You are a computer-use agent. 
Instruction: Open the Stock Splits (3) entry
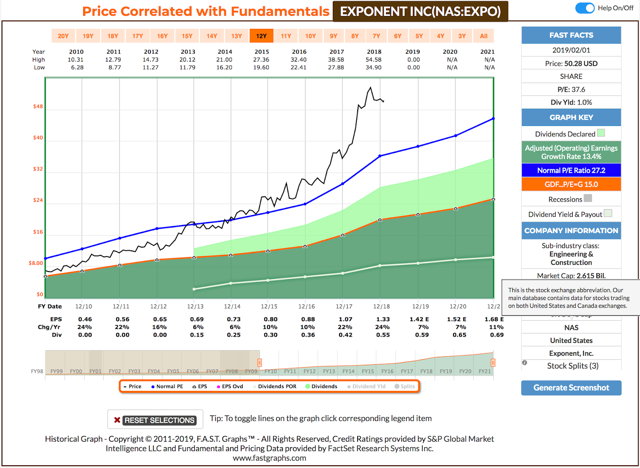[x=573, y=366]
